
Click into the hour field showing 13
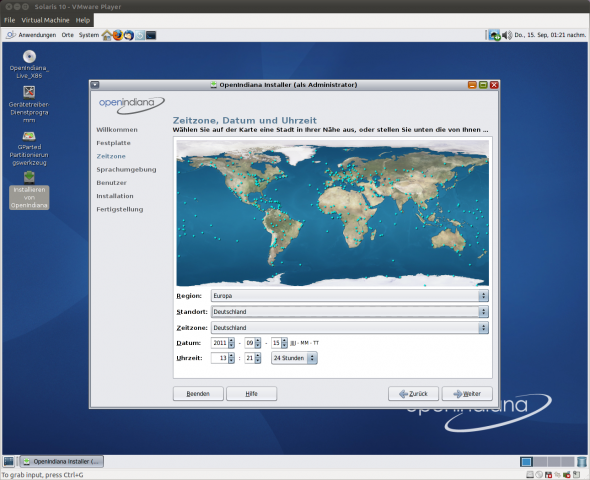coord(220,358)
